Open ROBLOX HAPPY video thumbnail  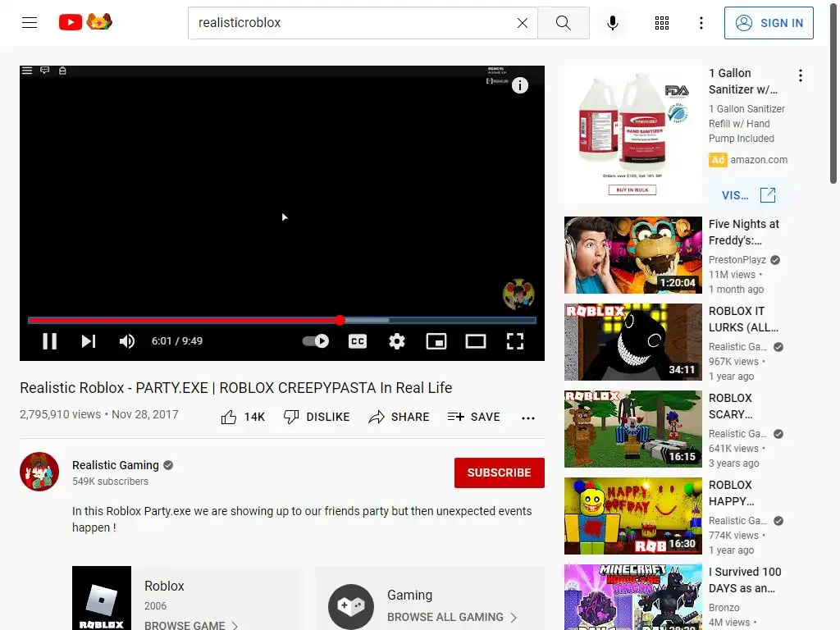click(x=632, y=516)
